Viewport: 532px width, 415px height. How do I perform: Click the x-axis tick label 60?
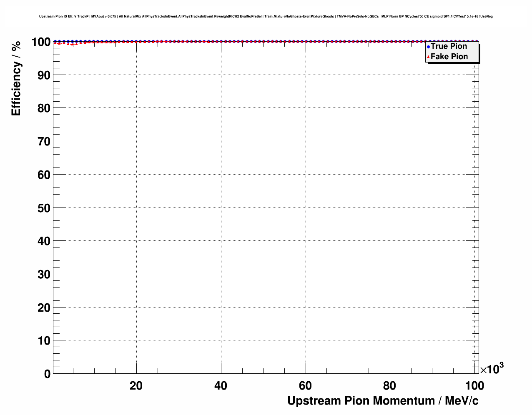[x=305, y=386]
